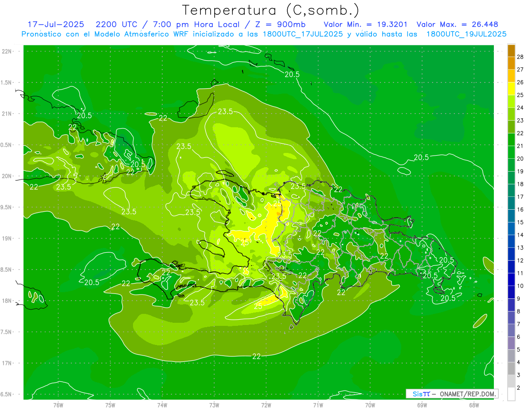Click the legend value '15'
This screenshot has width=532, height=411.
[520, 222]
